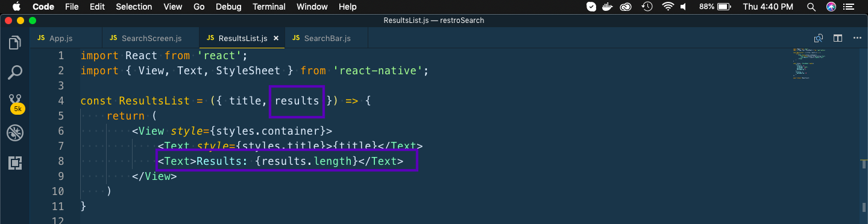
Task: Open the Time Machine menu bar icon
Action: (x=647, y=7)
